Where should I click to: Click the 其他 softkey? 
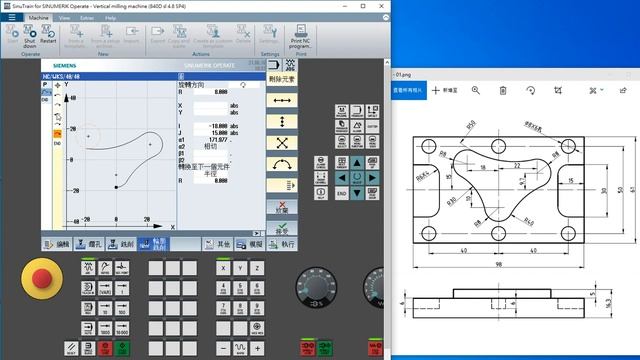(218, 244)
